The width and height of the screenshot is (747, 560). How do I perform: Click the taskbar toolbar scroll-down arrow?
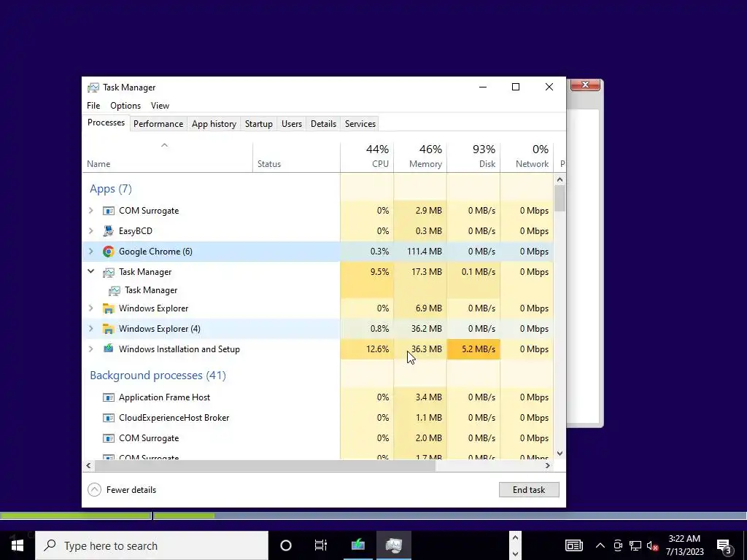(x=515, y=554)
